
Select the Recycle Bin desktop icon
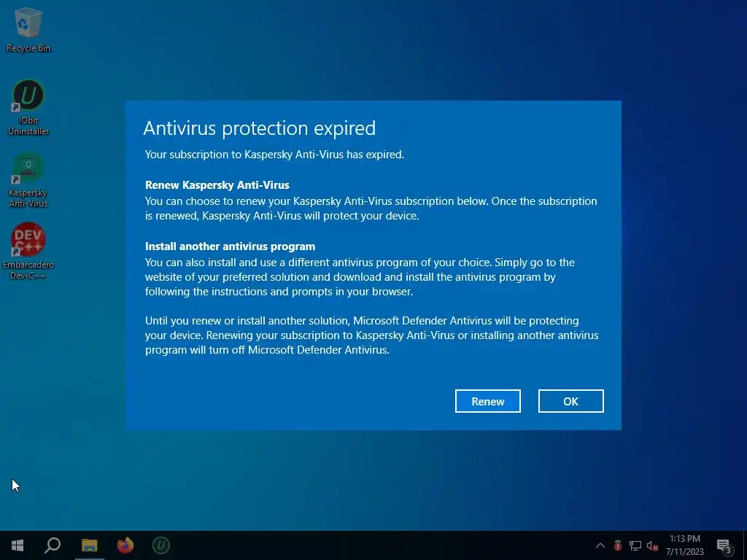coord(28,30)
